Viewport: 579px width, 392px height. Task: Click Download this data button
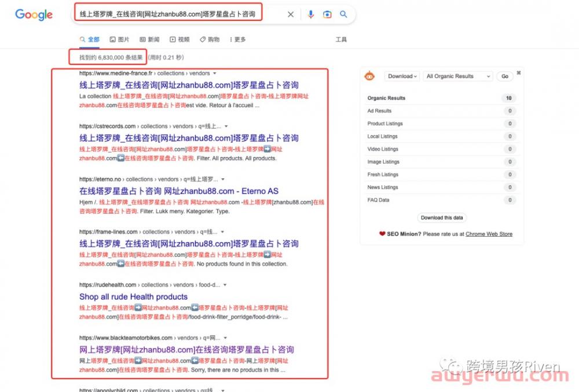tap(442, 218)
